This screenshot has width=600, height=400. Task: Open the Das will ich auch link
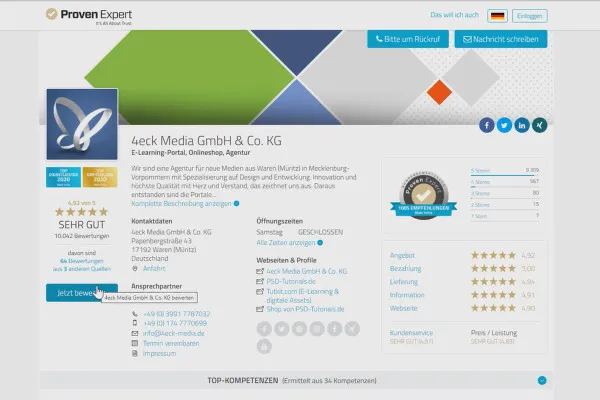click(x=454, y=15)
